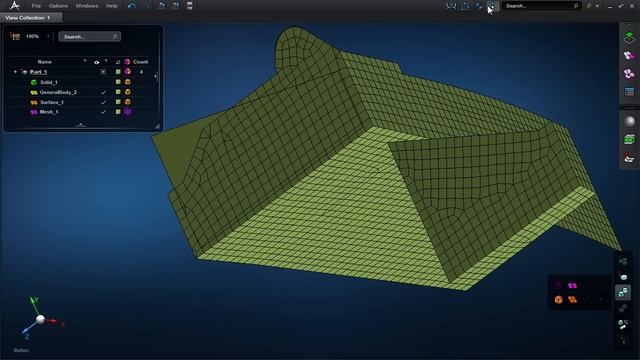The height and width of the screenshot is (360, 640).
Task: Open the Help menu
Action: tap(112, 6)
